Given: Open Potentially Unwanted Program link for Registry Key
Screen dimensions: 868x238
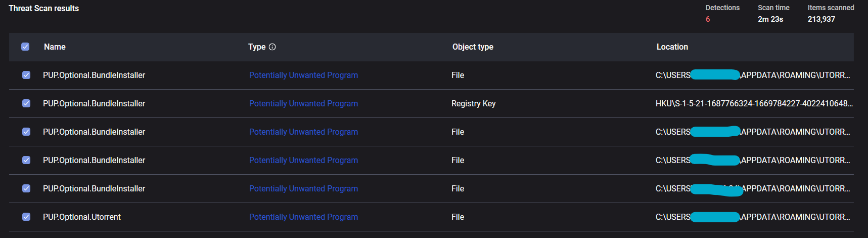Looking at the screenshot, I should pos(303,103).
